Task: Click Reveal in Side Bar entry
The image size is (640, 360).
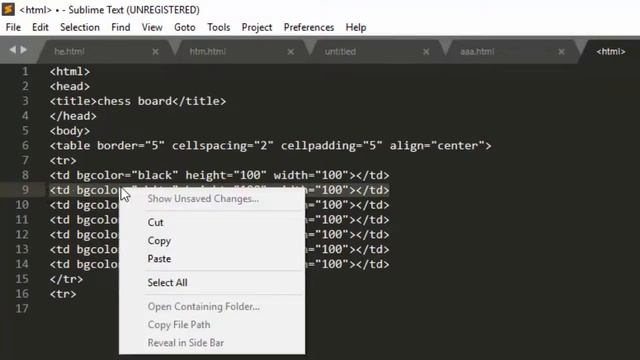Action: (x=186, y=343)
